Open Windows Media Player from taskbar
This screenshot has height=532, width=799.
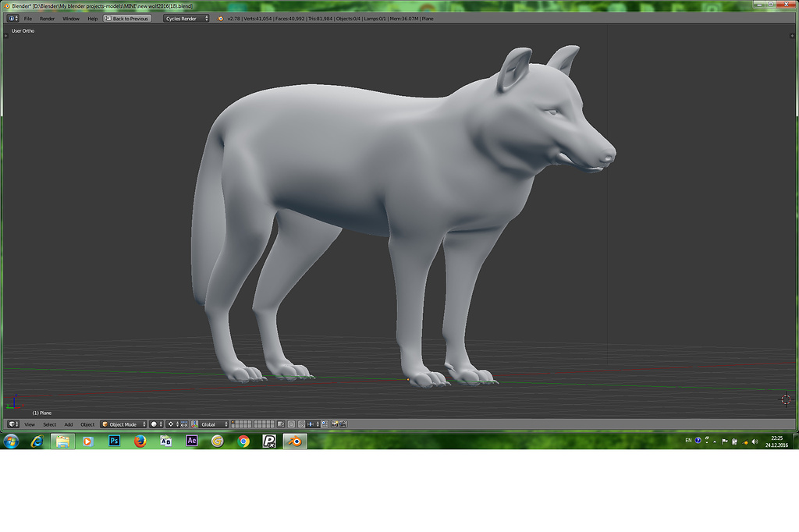(x=87, y=441)
